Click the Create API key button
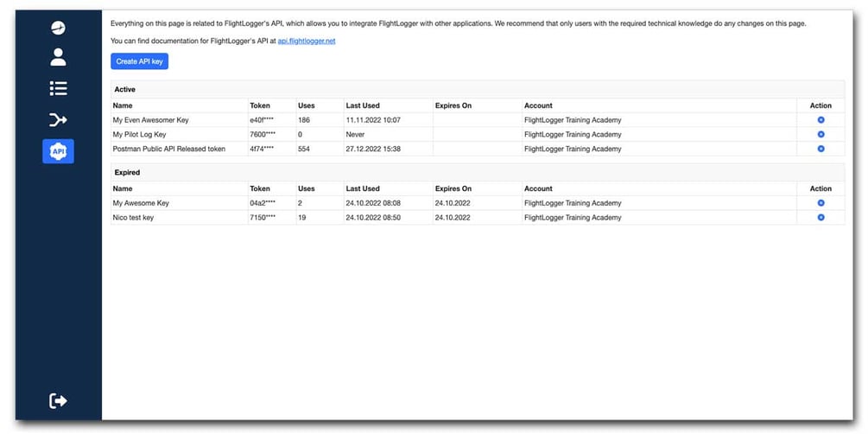This screenshot has width=868, height=434. pos(140,61)
